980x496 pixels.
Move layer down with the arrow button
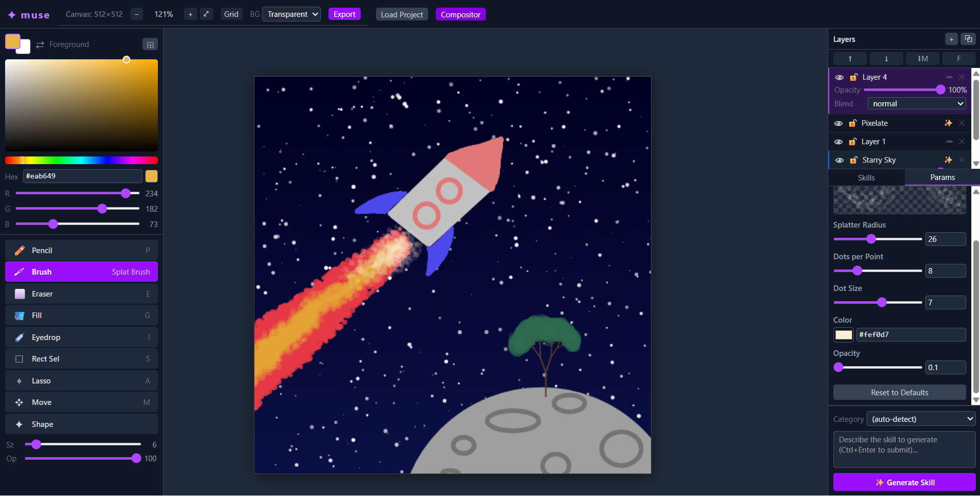coord(886,59)
